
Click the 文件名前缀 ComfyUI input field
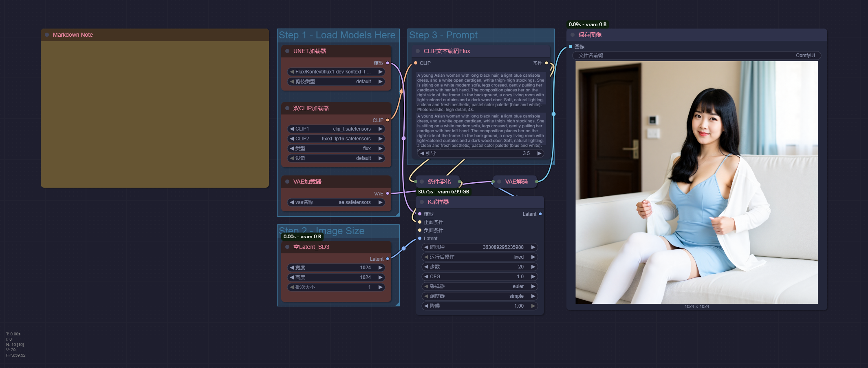693,55
